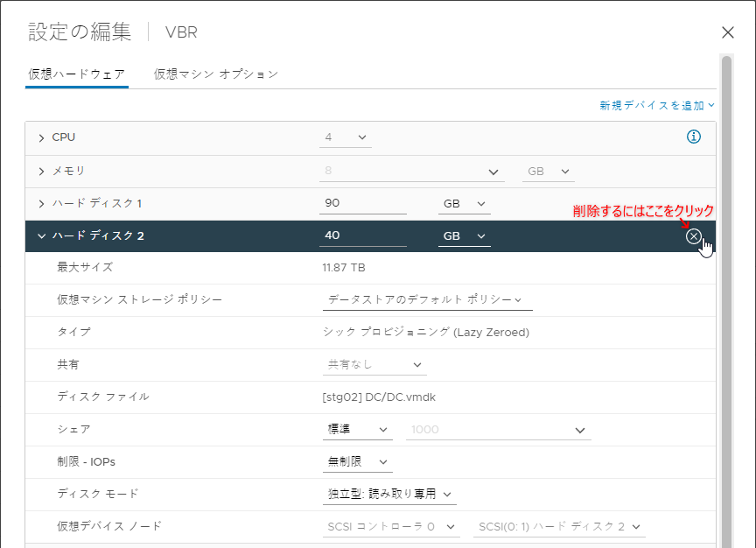Click the Hard Disk 2 size field

coord(362,235)
